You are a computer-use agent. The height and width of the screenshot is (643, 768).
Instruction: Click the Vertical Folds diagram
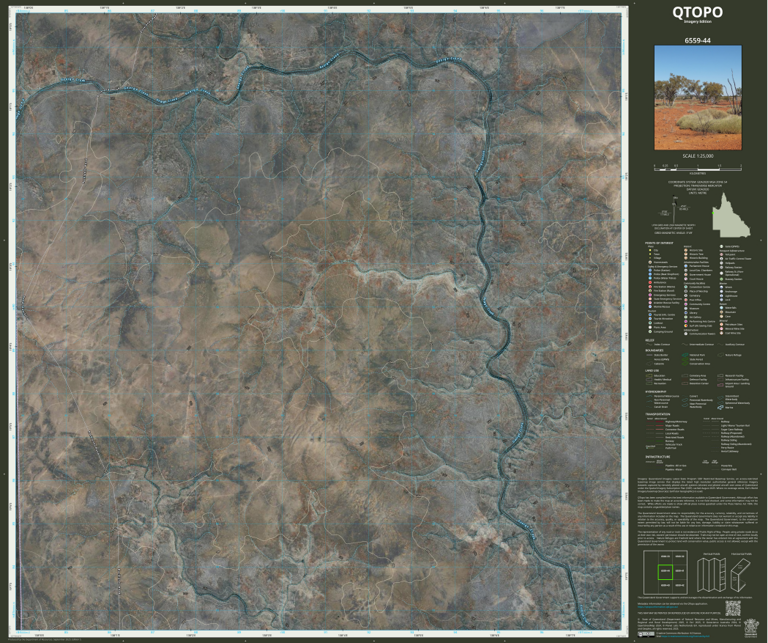click(711, 574)
